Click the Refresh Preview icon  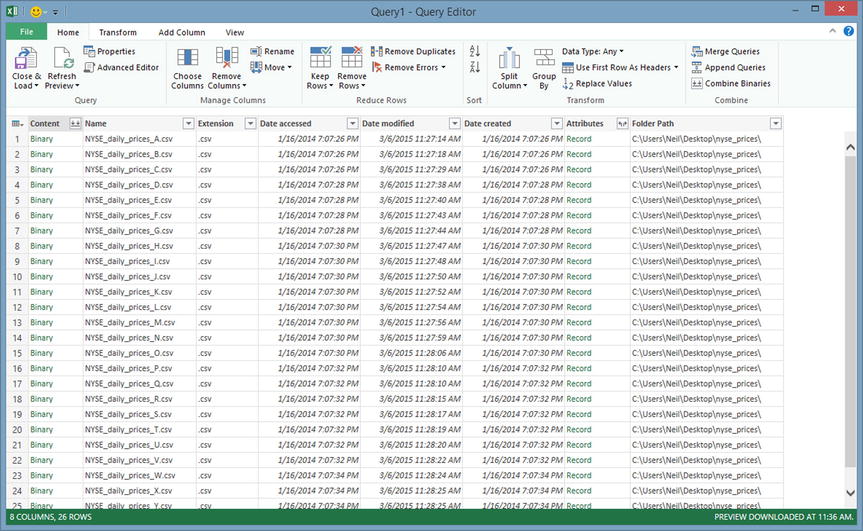coord(62,58)
